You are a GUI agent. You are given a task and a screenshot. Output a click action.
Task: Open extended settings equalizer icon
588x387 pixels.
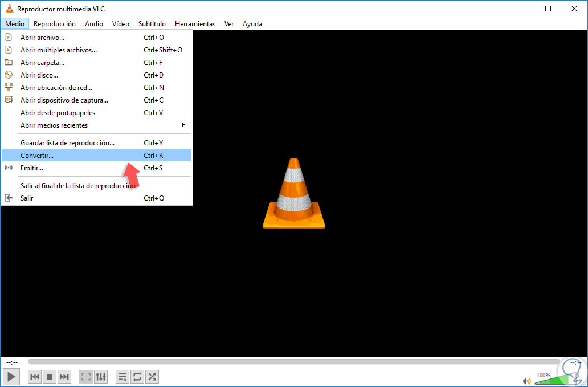(100, 377)
